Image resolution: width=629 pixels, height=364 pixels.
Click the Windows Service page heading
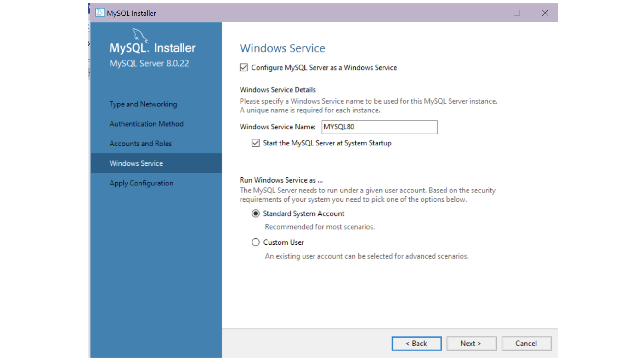pyautogui.click(x=282, y=48)
